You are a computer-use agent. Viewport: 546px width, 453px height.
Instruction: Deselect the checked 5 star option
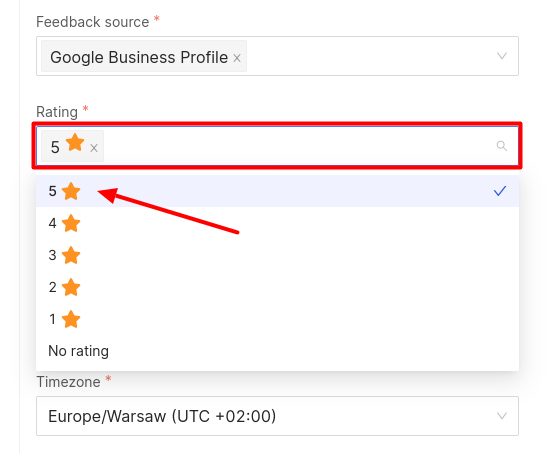277,191
